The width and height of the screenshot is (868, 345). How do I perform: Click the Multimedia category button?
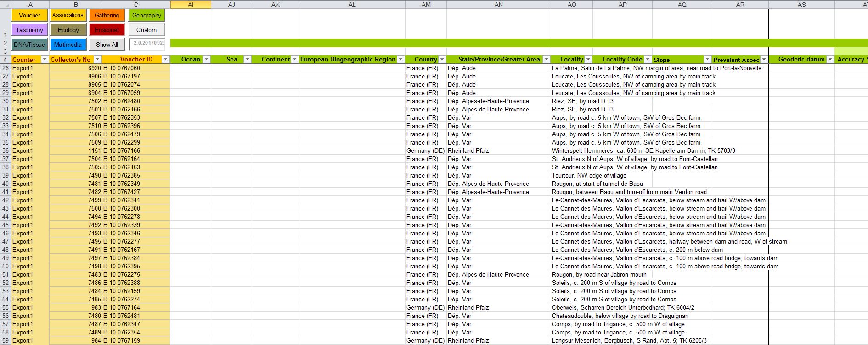68,45
